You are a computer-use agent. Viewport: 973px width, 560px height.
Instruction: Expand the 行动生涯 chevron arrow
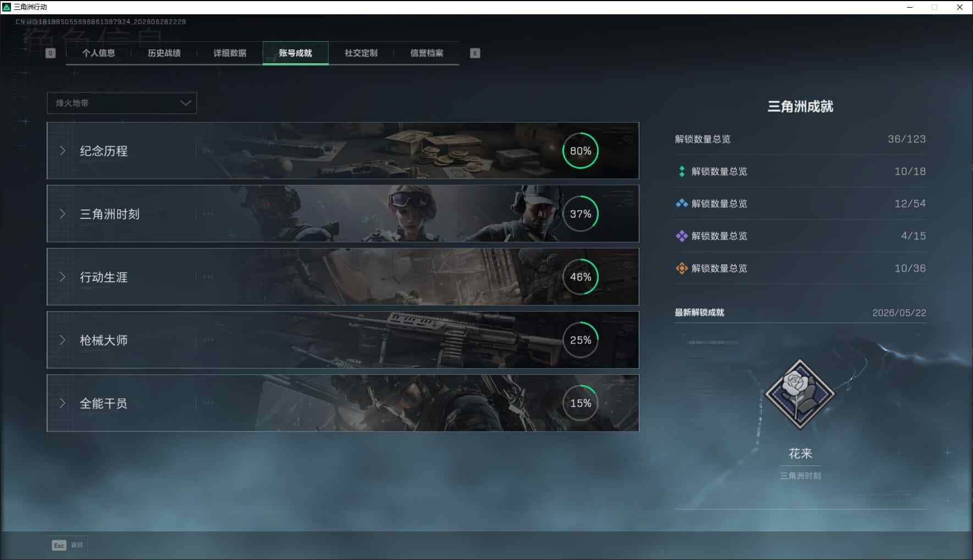pos(63,277)
